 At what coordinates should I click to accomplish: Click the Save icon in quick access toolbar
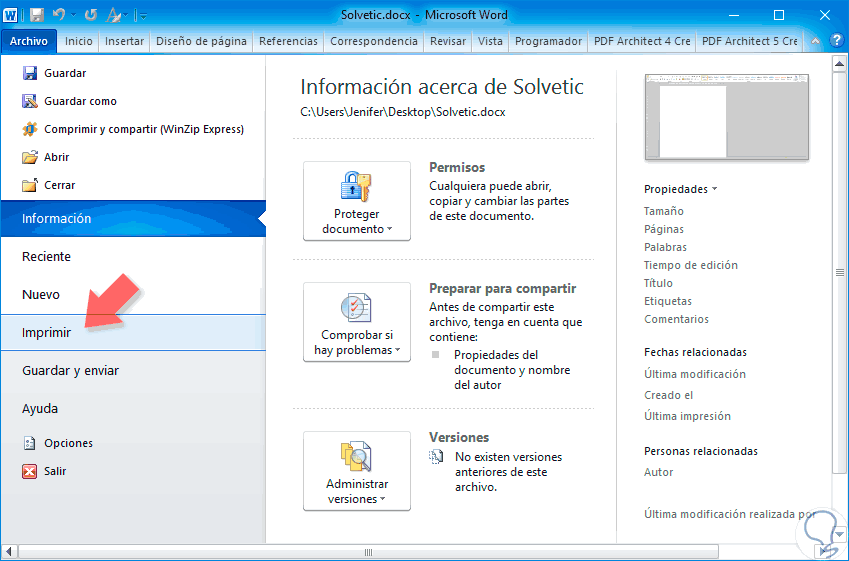(36, 15)
